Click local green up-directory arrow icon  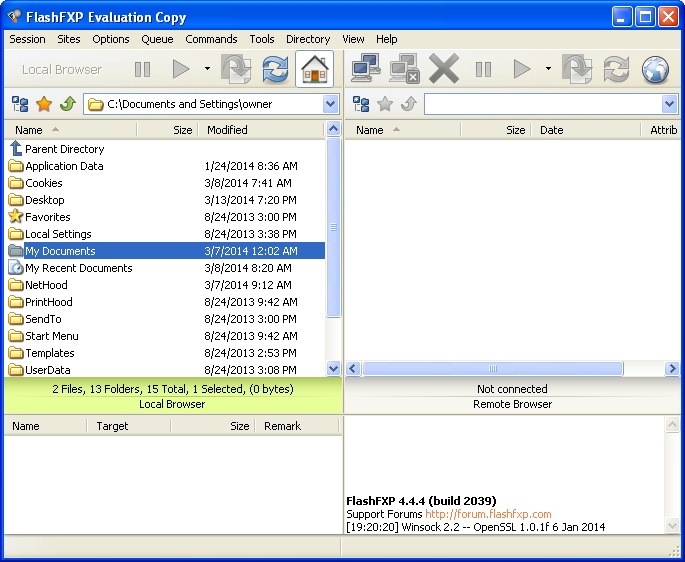coord(68,104)
